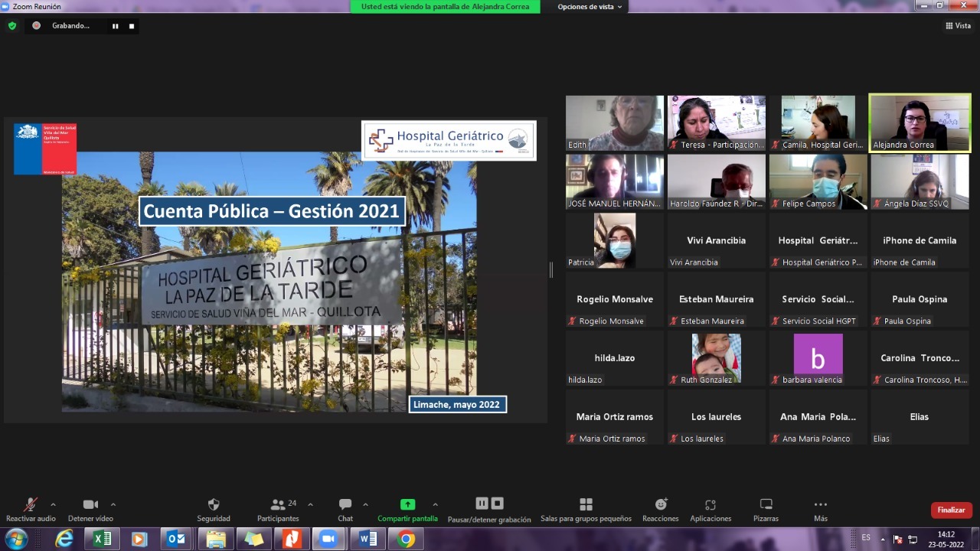The image size is (980, 551).
Task: Expand the video options arrow
Action: [113, 504]
